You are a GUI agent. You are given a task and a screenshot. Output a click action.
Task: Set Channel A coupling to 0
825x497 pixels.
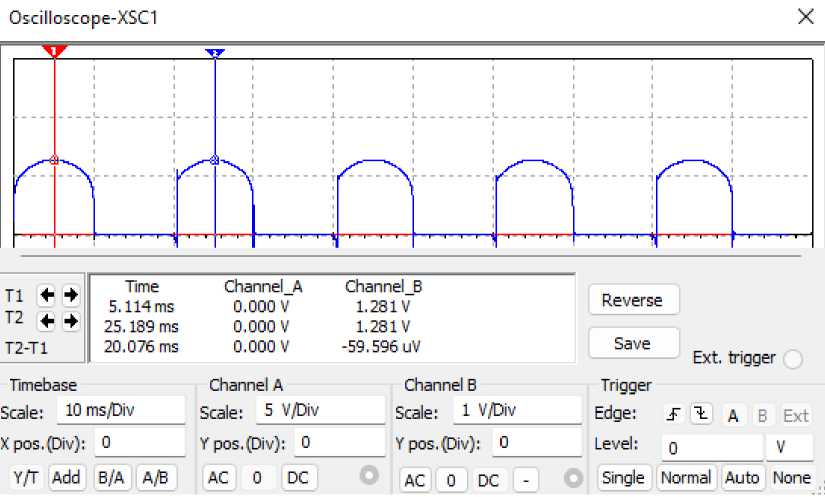pyautogui.click(x=257, y=477)
